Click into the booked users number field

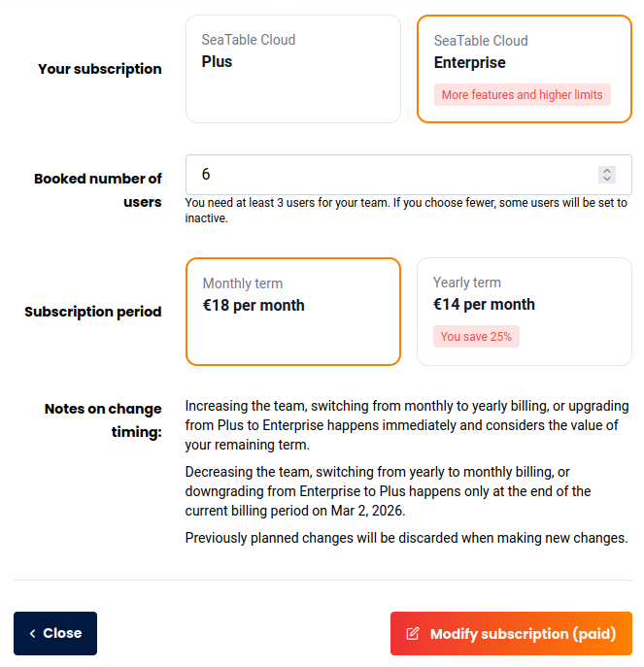pos(389,175)
